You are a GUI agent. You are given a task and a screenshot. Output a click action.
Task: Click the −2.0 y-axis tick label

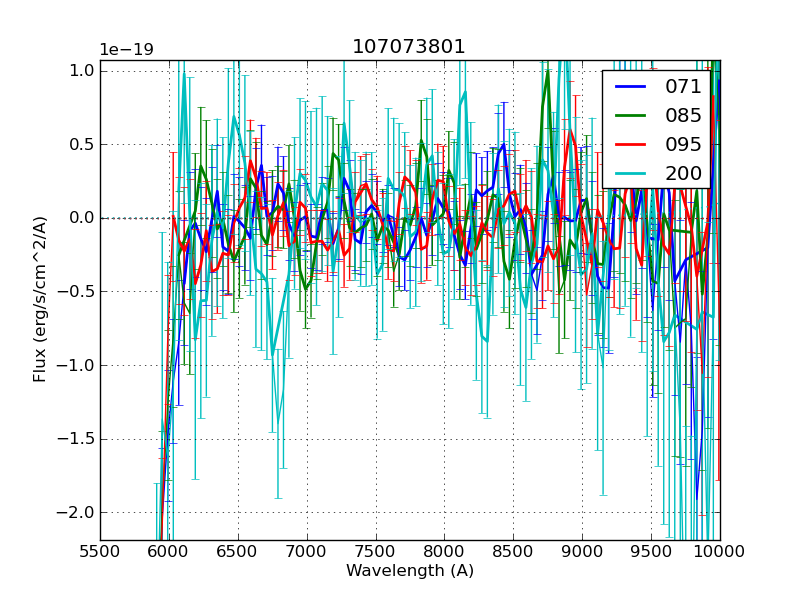click(x=76, y=513)
